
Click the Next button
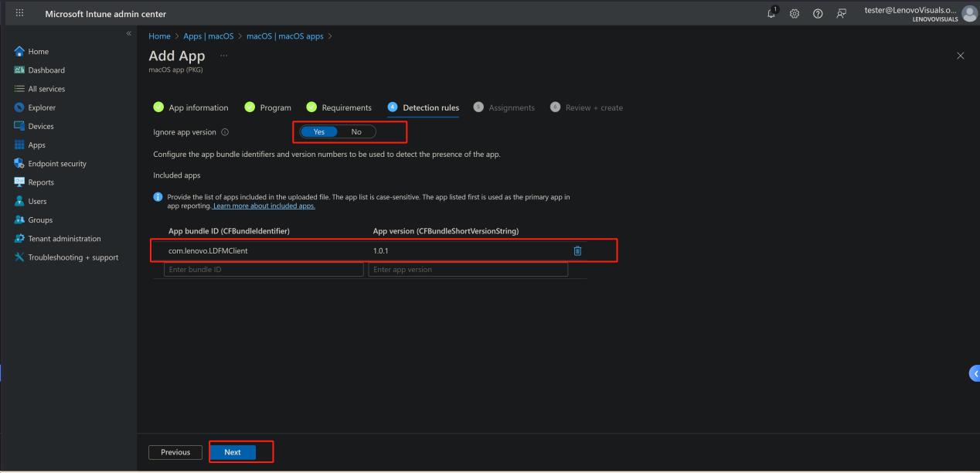233,452
